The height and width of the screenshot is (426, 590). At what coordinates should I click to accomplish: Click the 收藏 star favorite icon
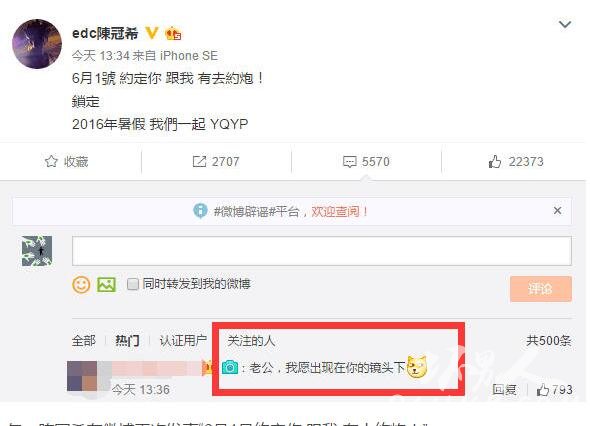[x=51, y=161]
